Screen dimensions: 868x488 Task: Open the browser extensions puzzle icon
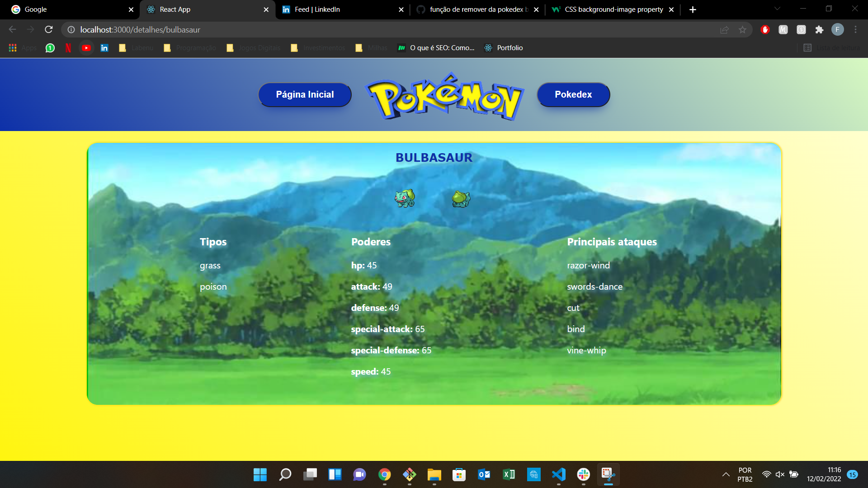tap(819, 29)
